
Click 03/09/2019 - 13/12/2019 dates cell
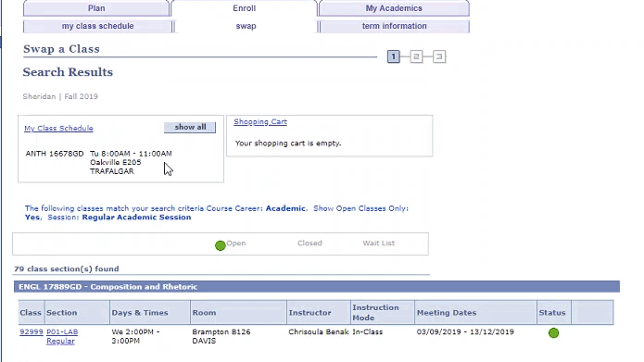click(465, 331)
